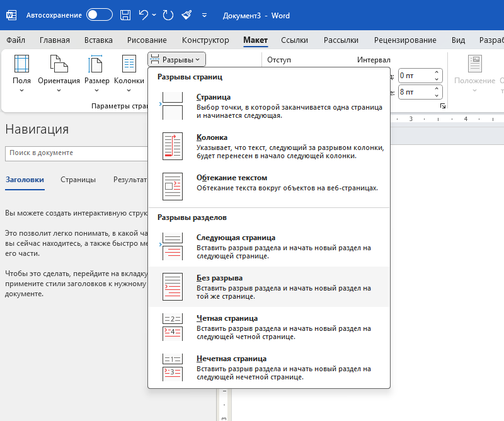The image size is (504, 421).
Task: Click the Поля margins icon
Action: tap(22, 64)
